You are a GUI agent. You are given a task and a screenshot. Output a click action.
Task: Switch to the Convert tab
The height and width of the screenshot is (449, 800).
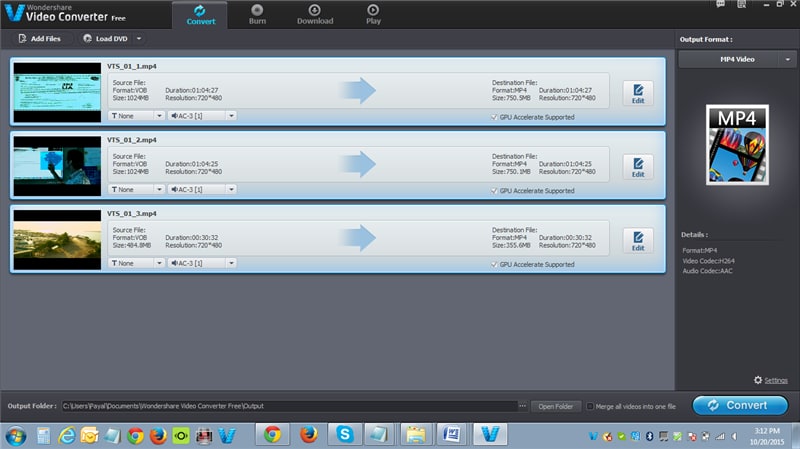201,15
